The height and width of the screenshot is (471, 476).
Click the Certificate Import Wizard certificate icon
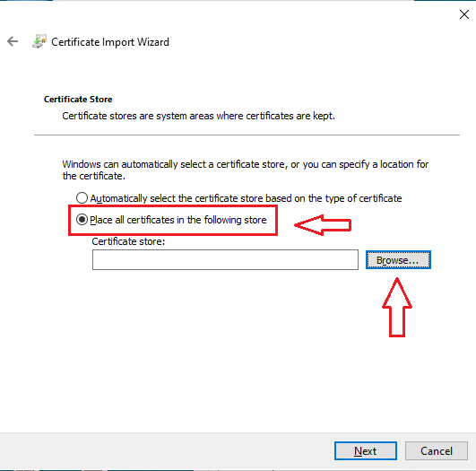[39, 41]
